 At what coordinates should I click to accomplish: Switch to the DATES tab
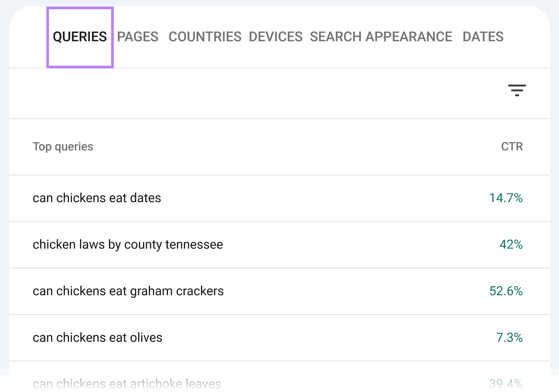pos(483,36)
